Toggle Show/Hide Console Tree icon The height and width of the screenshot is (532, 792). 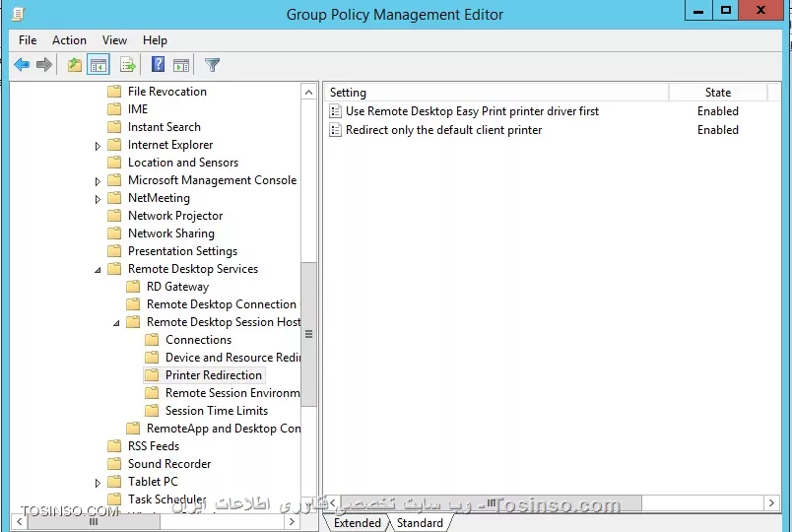98,65
